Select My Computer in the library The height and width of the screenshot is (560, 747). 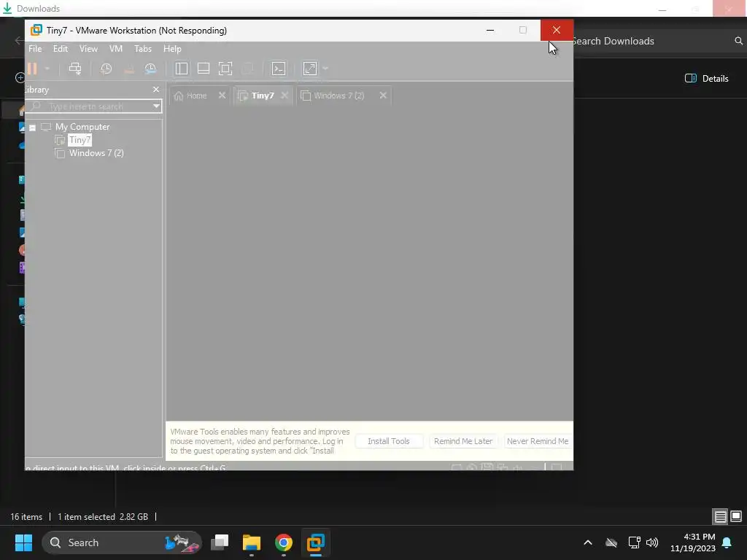[82, 127]
